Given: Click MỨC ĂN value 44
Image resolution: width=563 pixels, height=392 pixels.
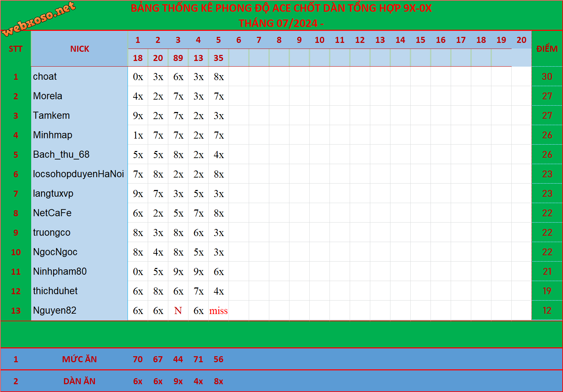Looking at the screenshot, I should 178,359.
